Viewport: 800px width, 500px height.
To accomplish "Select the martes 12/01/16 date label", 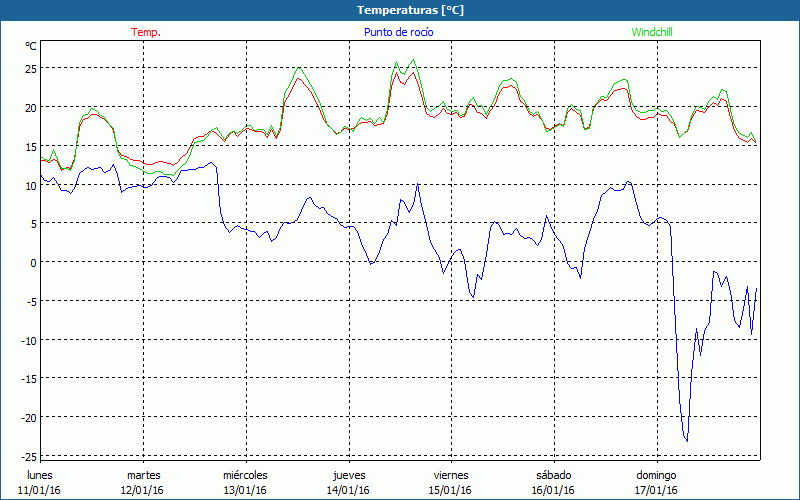I will pyautogui.click(x=143, y=482).
